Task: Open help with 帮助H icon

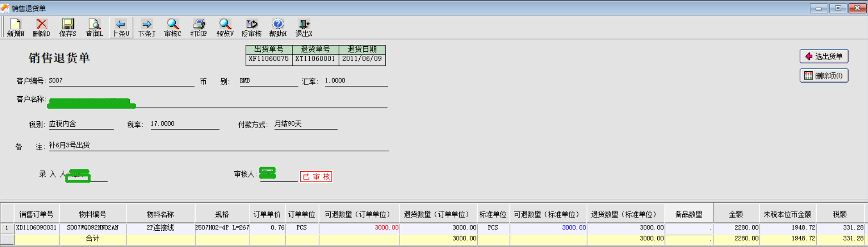Action: click(x=278, y=28)
